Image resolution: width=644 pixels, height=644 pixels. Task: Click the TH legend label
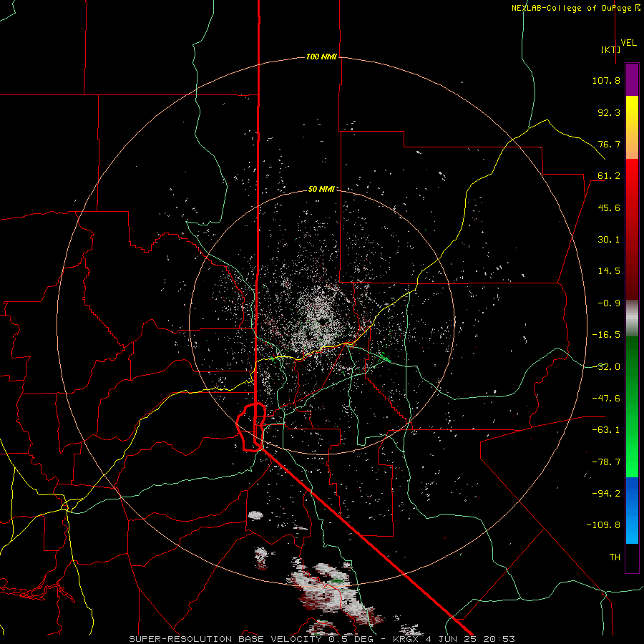point(615,557)
